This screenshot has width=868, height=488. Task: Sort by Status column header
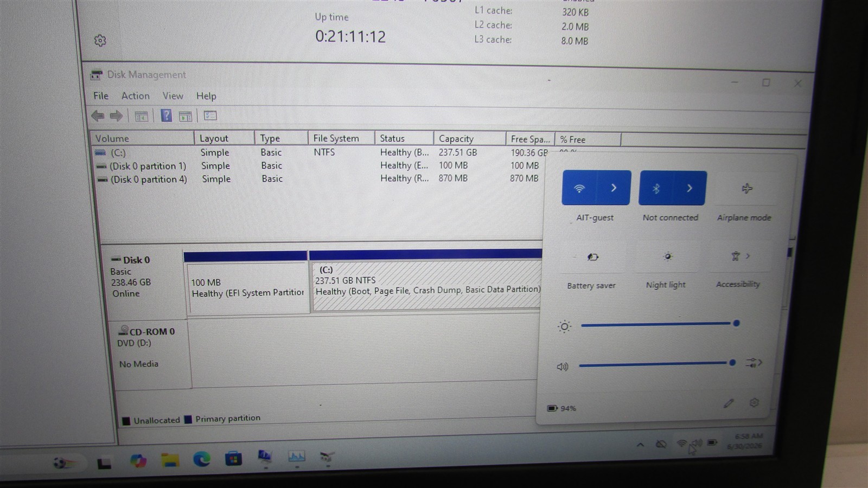coord(404,138)
